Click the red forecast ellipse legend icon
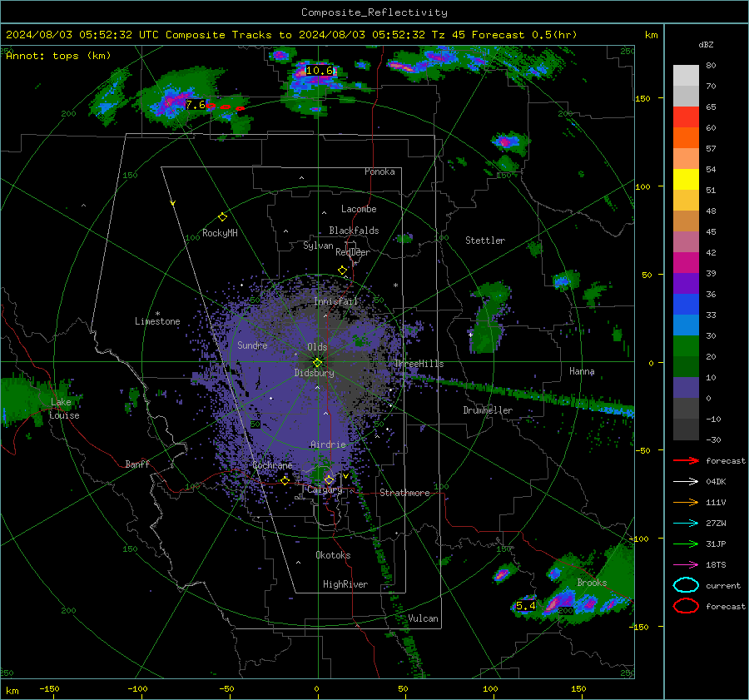Screen dimensions: 749x700 click(686, 606)
